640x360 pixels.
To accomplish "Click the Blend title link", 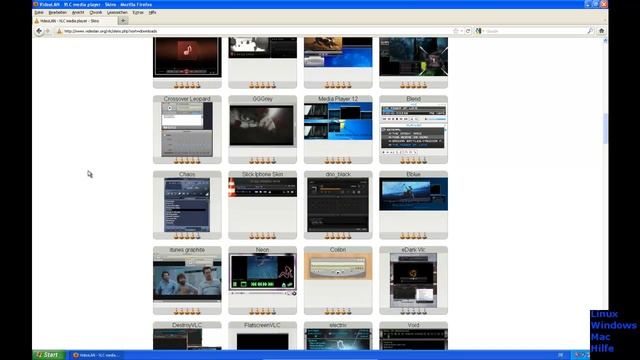I will pos(413,99).
